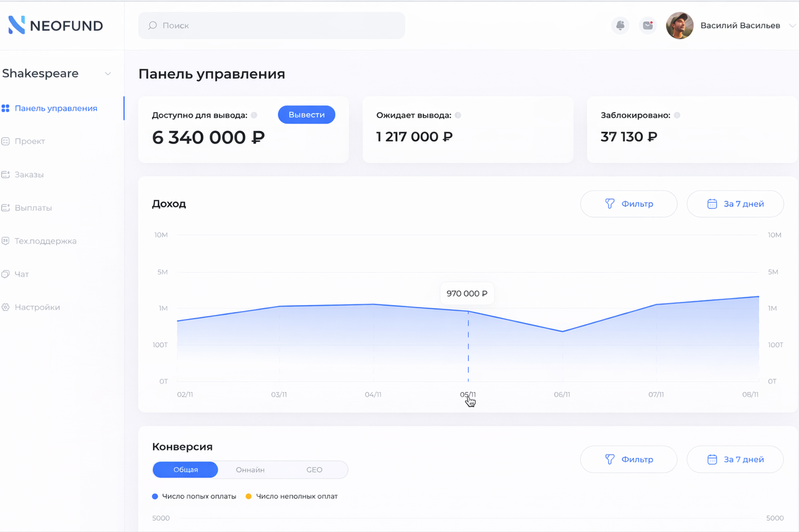799x532 pixels.
Task: Toggle the Число неполных оплат legend
Action: [x=292, y=496]
